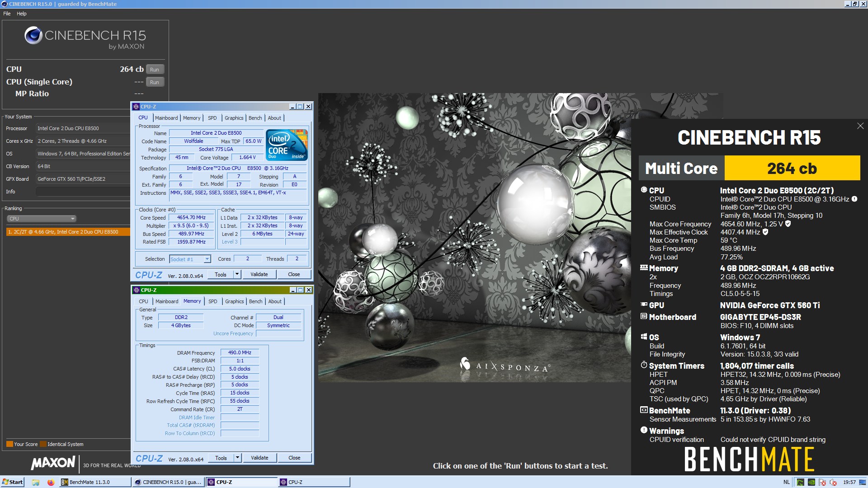This screenshot has width=868, height=488.
Task: Click the info icon beside CPUID string
Action: 854,199
